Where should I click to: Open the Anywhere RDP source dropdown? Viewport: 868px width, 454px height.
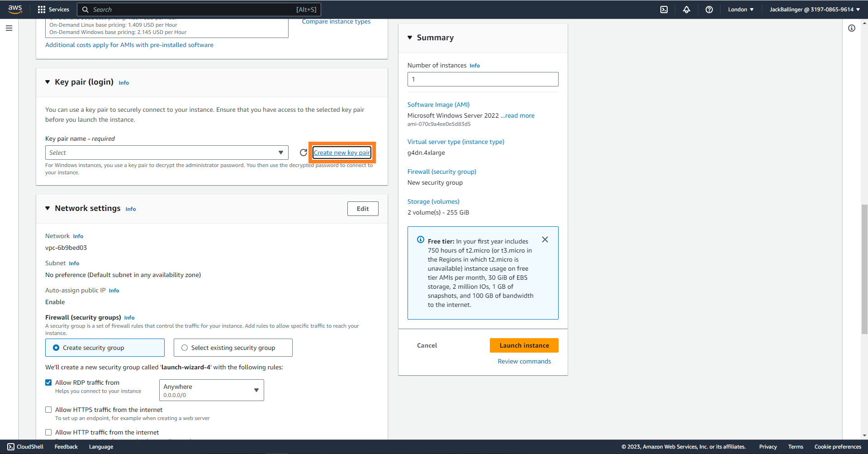211,390
